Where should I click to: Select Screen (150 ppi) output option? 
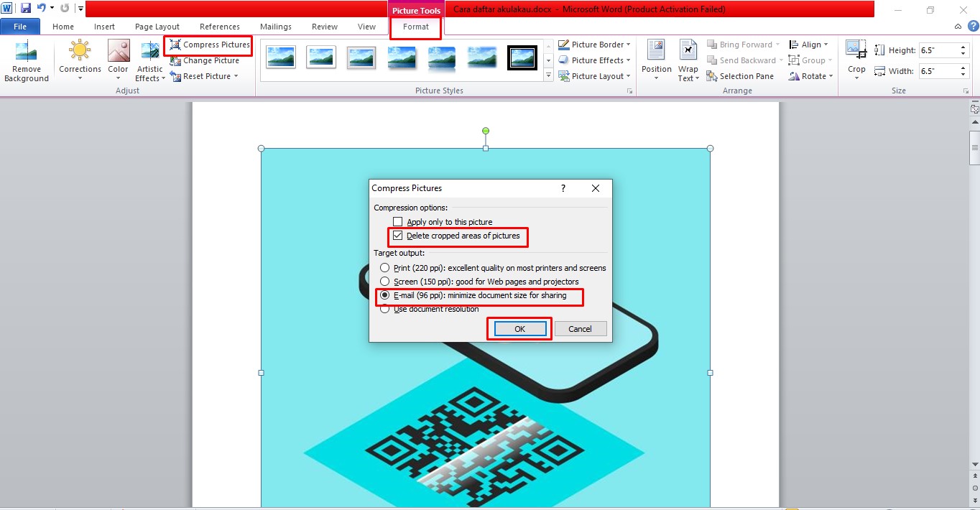(479, 282)
